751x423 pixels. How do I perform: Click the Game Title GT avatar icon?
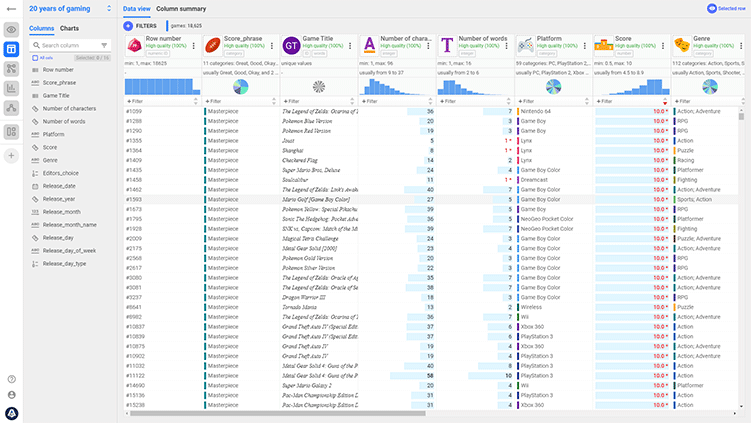[291, 46]
